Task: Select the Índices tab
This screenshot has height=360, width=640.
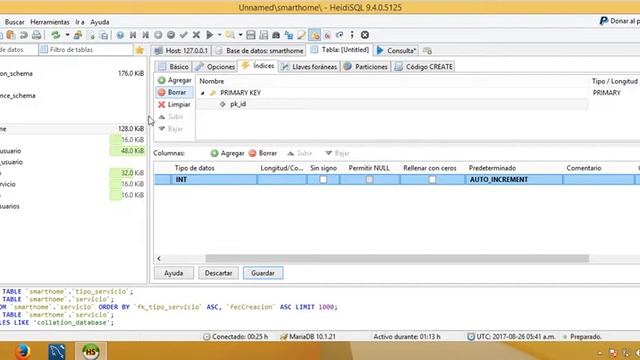Action: 258,66
